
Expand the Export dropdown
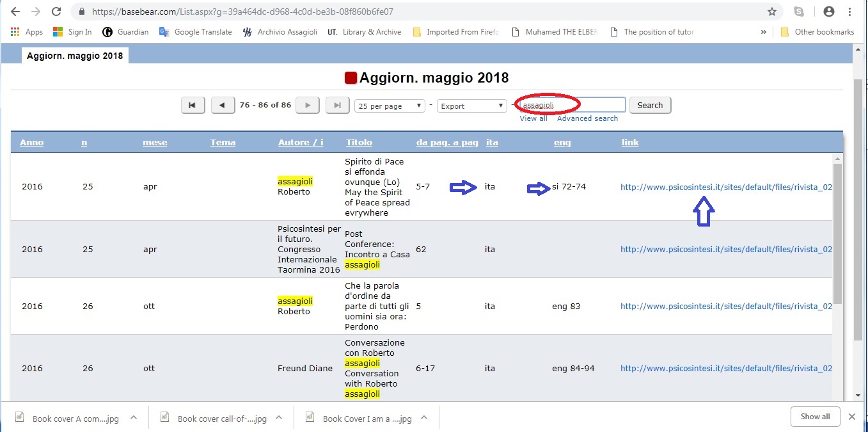pyautogui.click(x=471, y=106)
